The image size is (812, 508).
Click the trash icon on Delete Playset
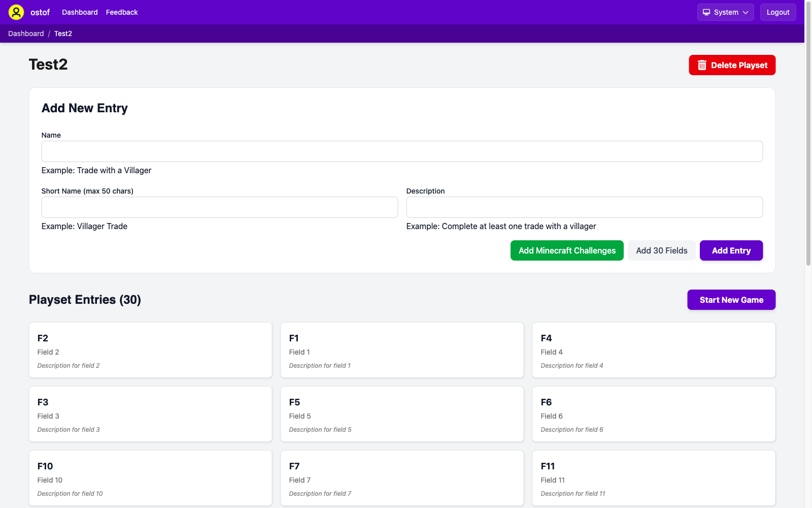[702, 65]
